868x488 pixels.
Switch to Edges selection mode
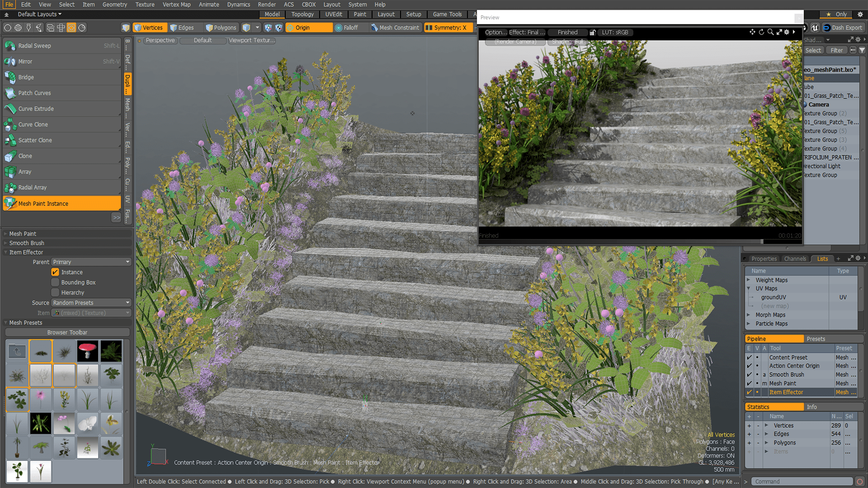pos(183,27)
